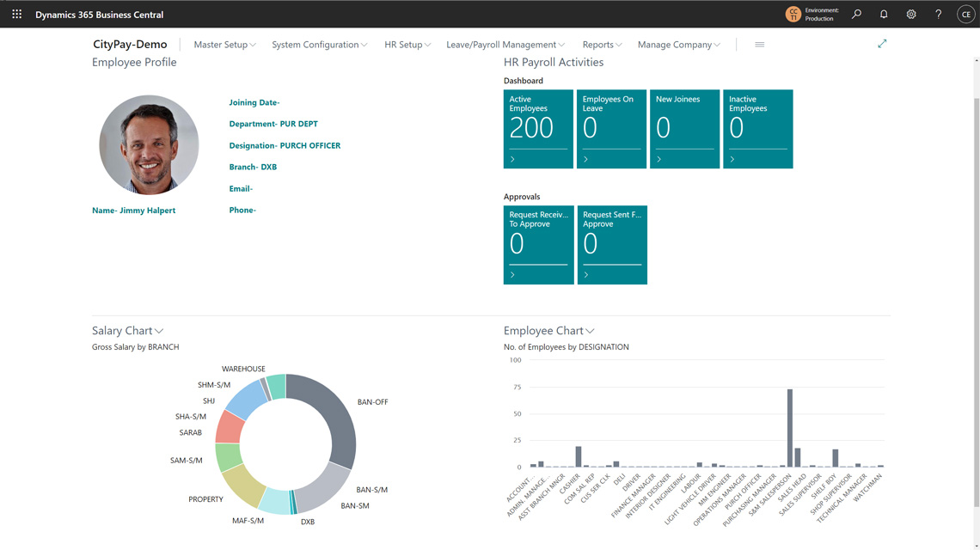The width and height of the screenshot is (980, 550).
Task: Click the Name- Jimmy Halpert label
Action: [x=134, y=211]
